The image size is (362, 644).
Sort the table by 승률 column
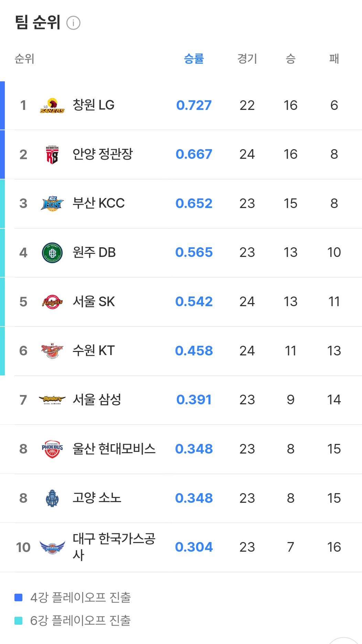pyautogui.click(x=194, y=59)
